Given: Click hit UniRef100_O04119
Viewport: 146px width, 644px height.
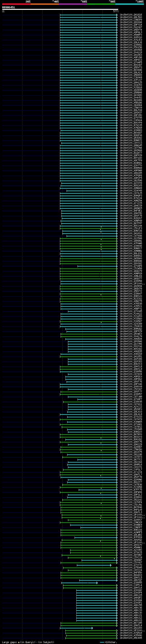Looking at the screenshot, I should point(131,53).
